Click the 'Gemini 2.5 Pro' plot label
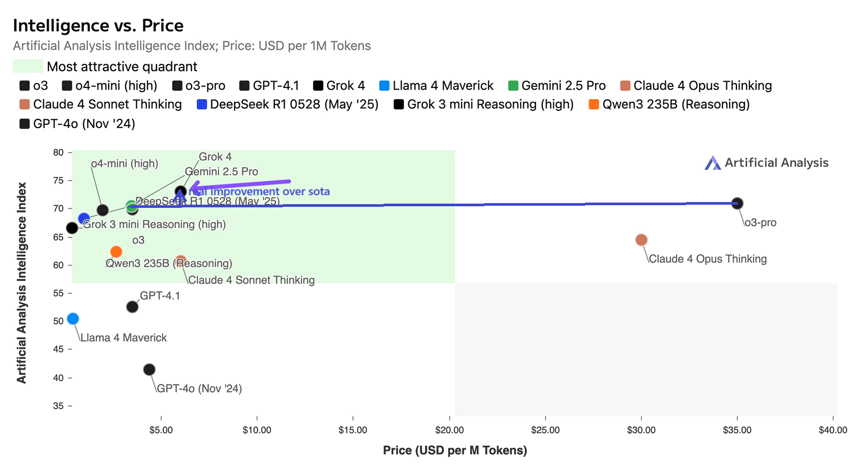 [221, 172]
